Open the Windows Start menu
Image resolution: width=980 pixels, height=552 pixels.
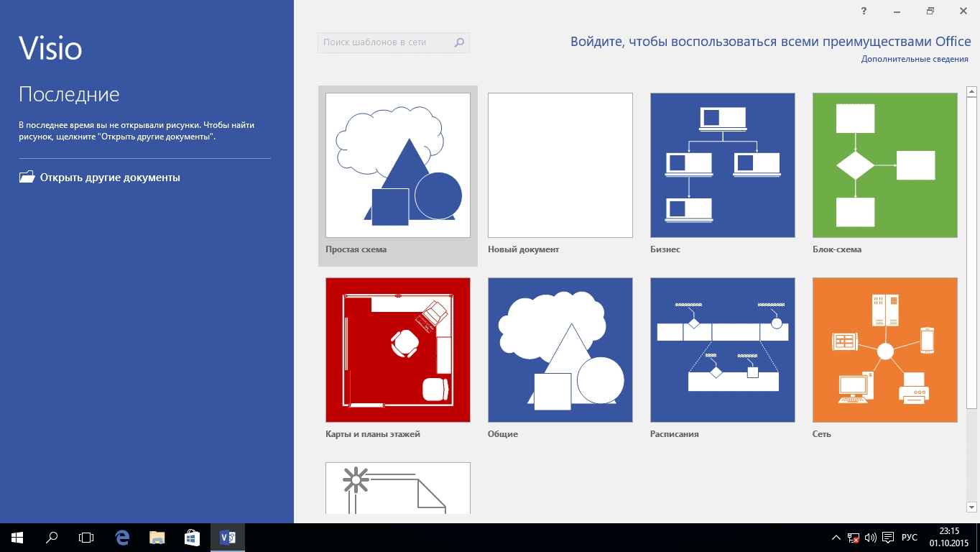tap(17, 537)
